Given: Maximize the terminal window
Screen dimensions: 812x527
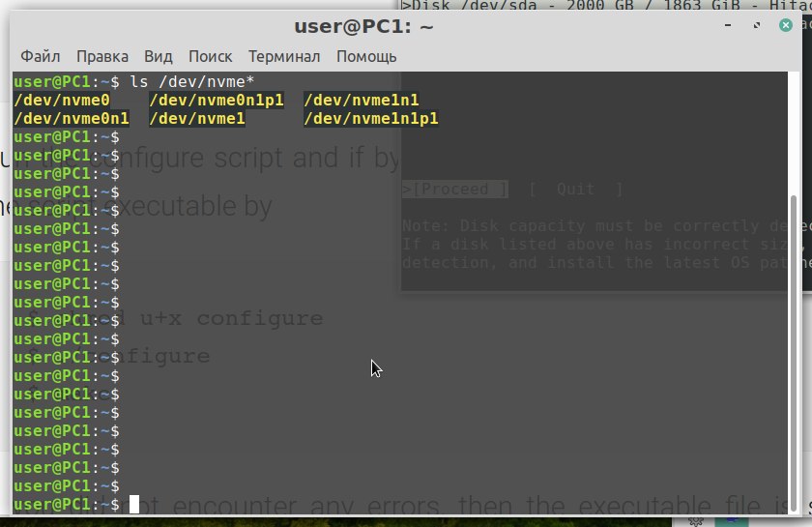Looking at the screenshot, I should pos(757,25).
